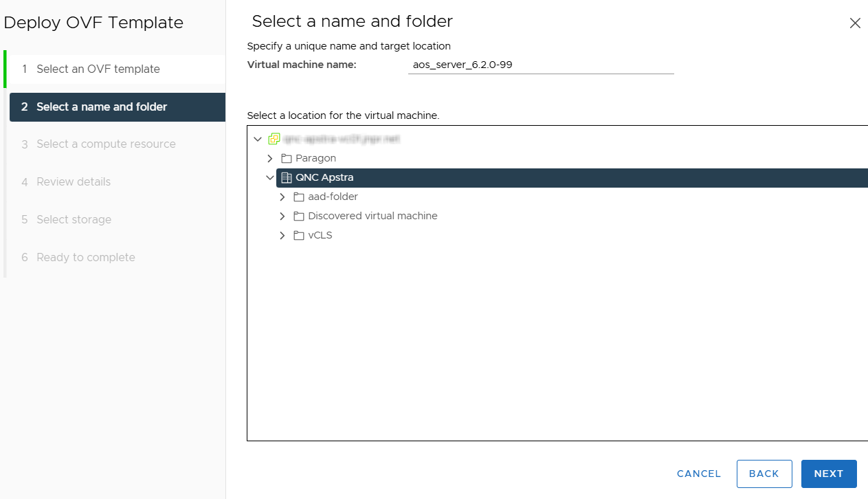Expand the Discovered virtual machine node
This screenshot has height=499, width=868.
point(282,216)
